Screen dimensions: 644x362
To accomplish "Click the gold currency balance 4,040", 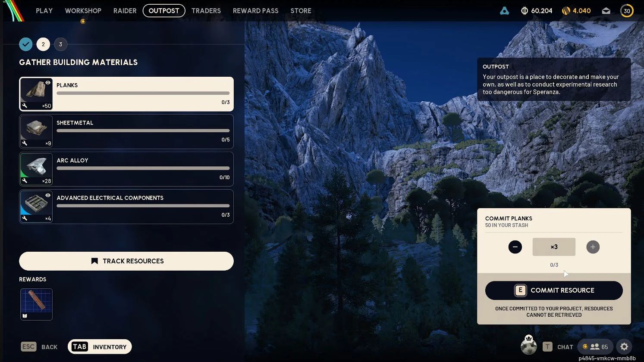I will 576,11.
